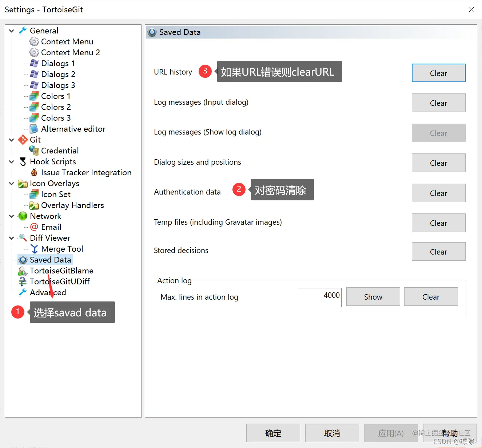Click the Network globe icon
Image resolution: width=482 pixels, height=448 pixels.
23,216
